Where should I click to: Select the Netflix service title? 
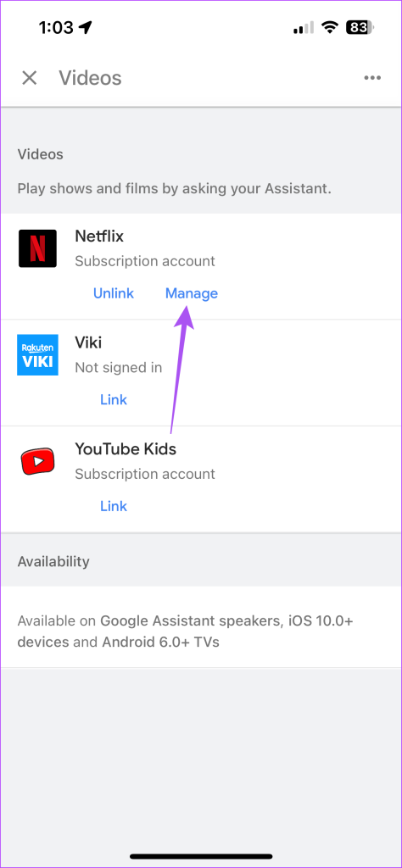(99, 236)
